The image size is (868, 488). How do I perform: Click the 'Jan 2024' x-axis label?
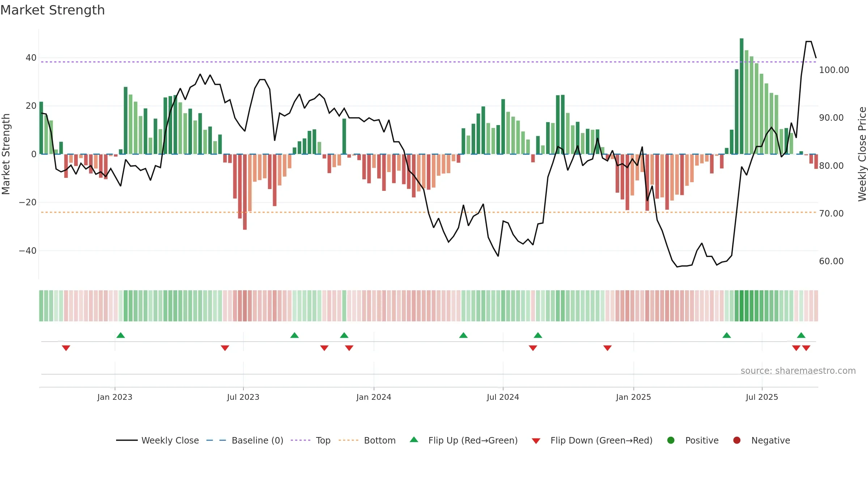(x=374, y=397)
